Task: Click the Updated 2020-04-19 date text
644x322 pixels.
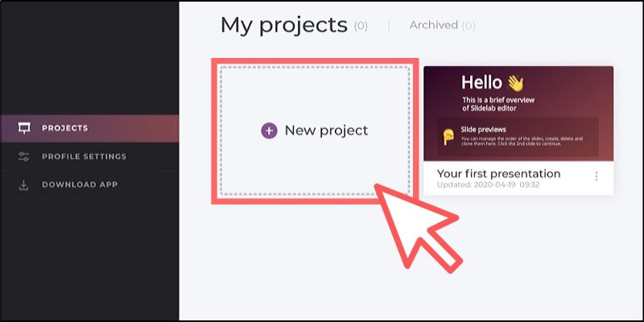Action: point(488,185)
